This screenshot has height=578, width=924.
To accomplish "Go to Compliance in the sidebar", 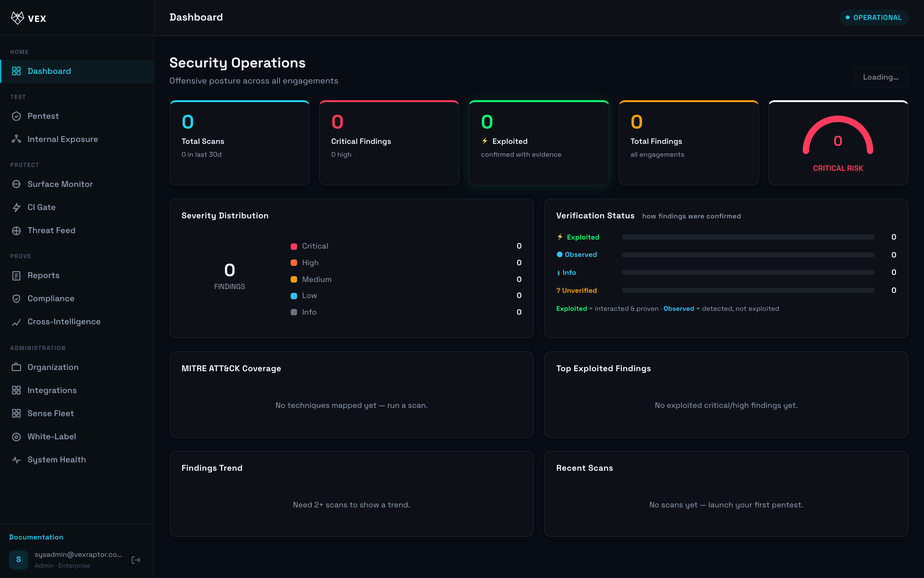I will (77, 299).
